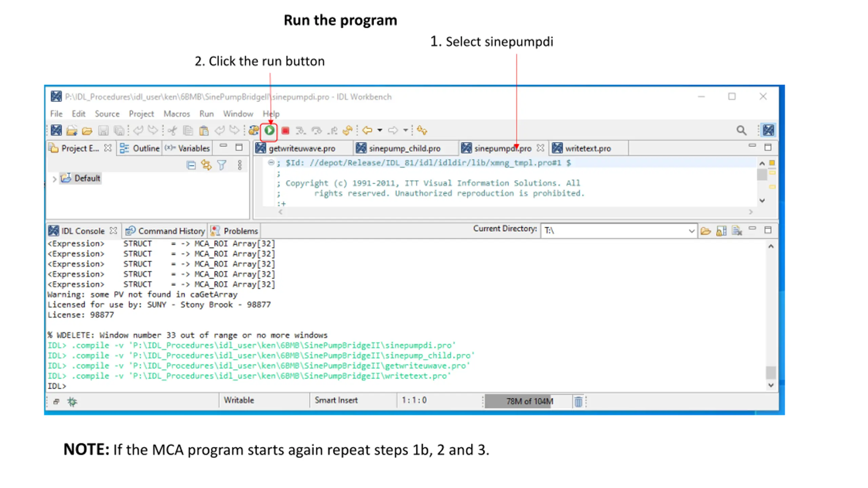Click the Clear Console icon
The image size is (868, 488).
click(x=737, y=231)
